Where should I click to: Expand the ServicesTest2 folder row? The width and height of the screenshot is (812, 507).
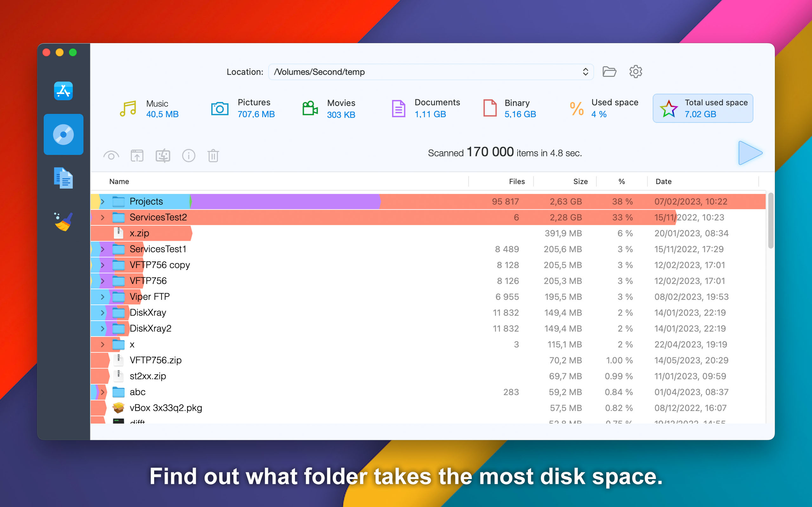coord(103,217)
